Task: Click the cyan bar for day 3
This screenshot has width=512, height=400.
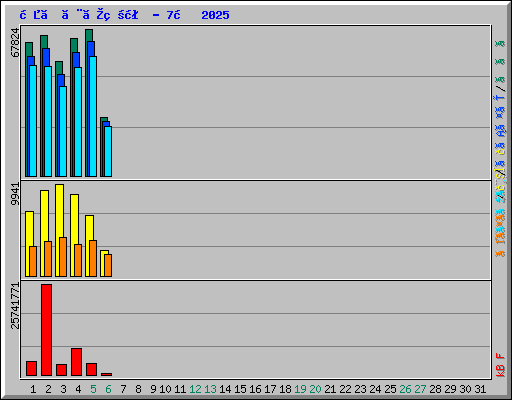Action: point(63,131)
